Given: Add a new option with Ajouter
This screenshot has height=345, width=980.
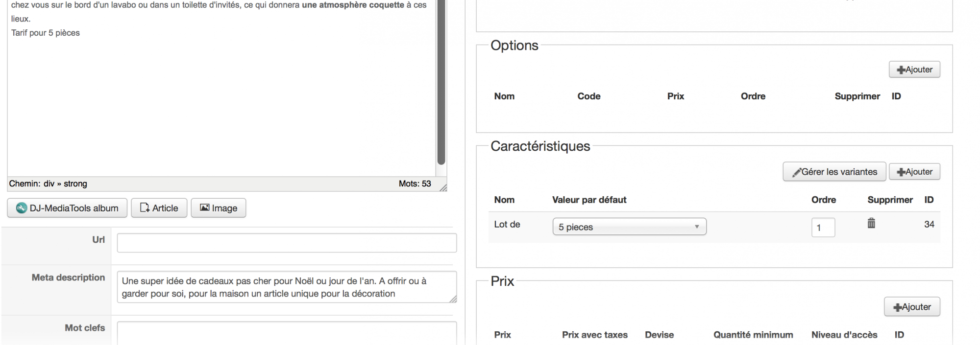Looking at the screenshot, I should 914,69.
